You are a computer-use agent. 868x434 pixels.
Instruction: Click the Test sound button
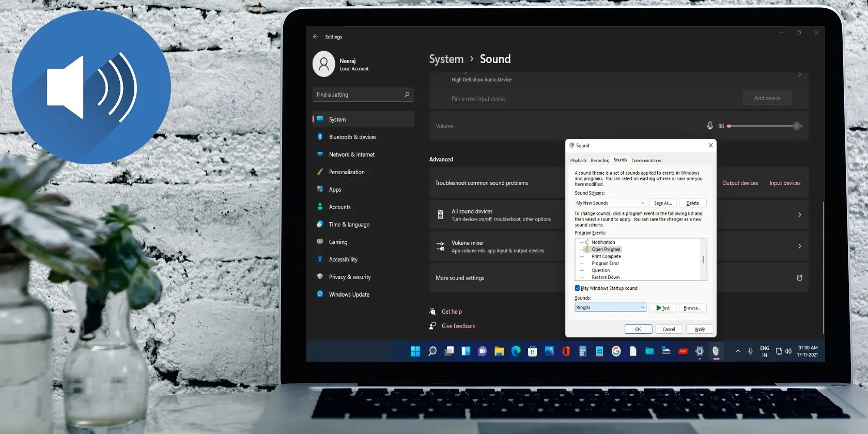pos(663,308)
